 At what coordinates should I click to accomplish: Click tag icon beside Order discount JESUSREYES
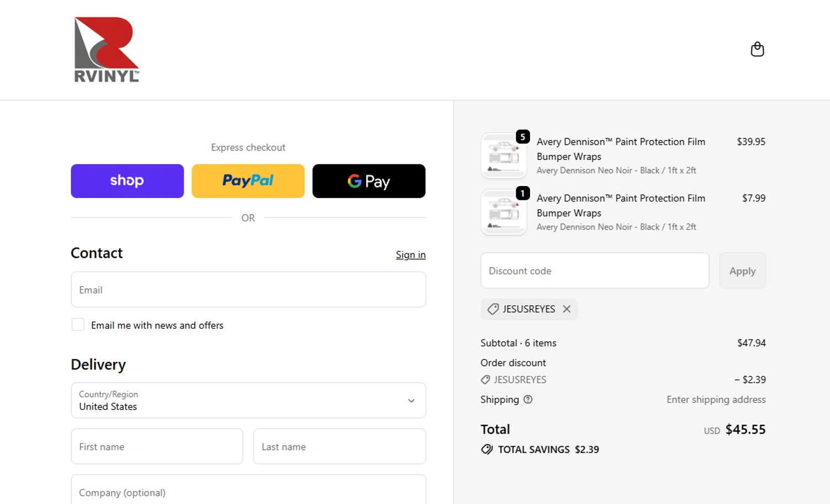click(x=485, y=380)
